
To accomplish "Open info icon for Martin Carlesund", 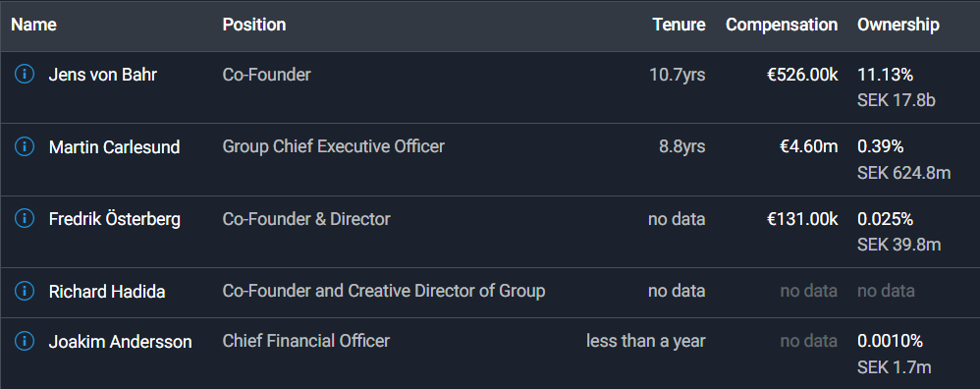I will pyautogui.click(x=24, y=147).
